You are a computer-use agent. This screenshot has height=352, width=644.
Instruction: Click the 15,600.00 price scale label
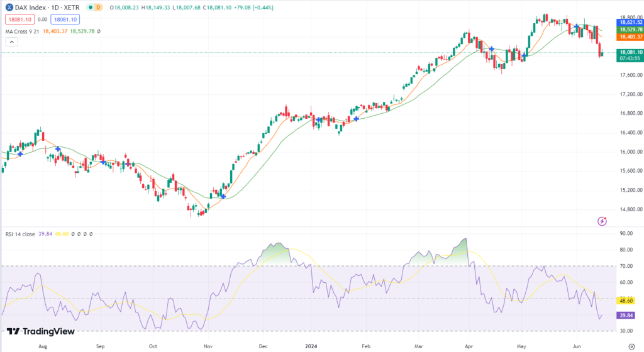pos(631,171)
